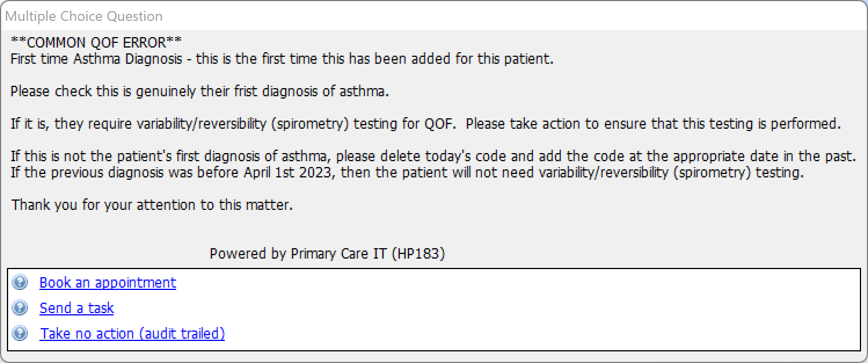Viewport: 868px width, 363px height.
Task: Click the **COMMON QOF ERROR** heading
Action: [x=96, y=42]
